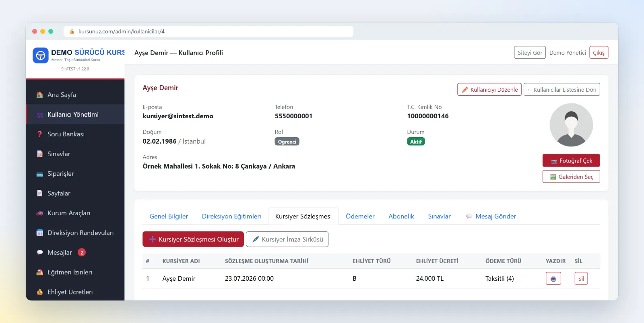644x323 pixels.
Task: Click Kullanıcıyı Düzenle button
Action: point(489,89)
